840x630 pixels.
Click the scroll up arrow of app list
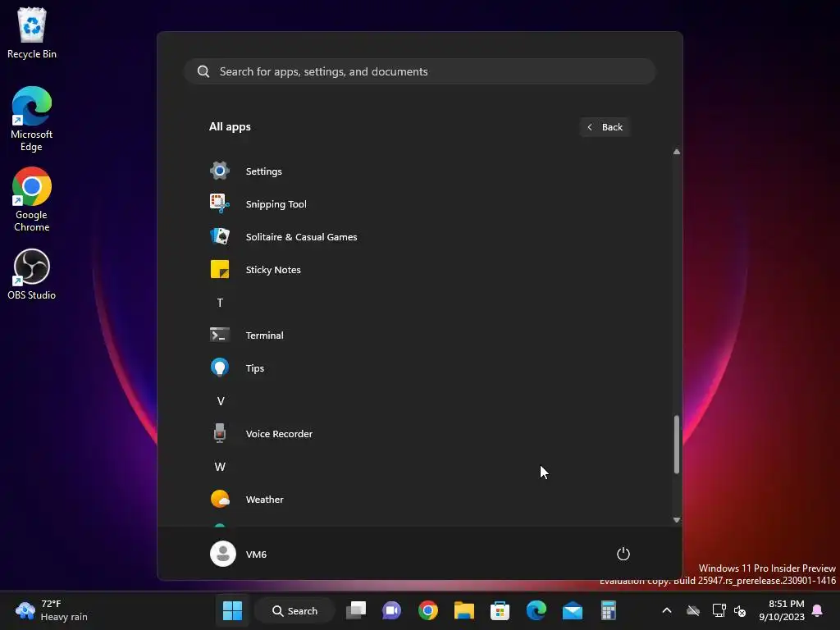[x=677, y=152]
